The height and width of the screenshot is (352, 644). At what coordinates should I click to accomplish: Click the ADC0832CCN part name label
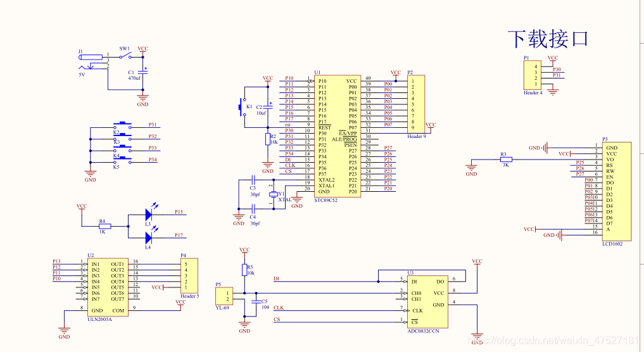423,331
